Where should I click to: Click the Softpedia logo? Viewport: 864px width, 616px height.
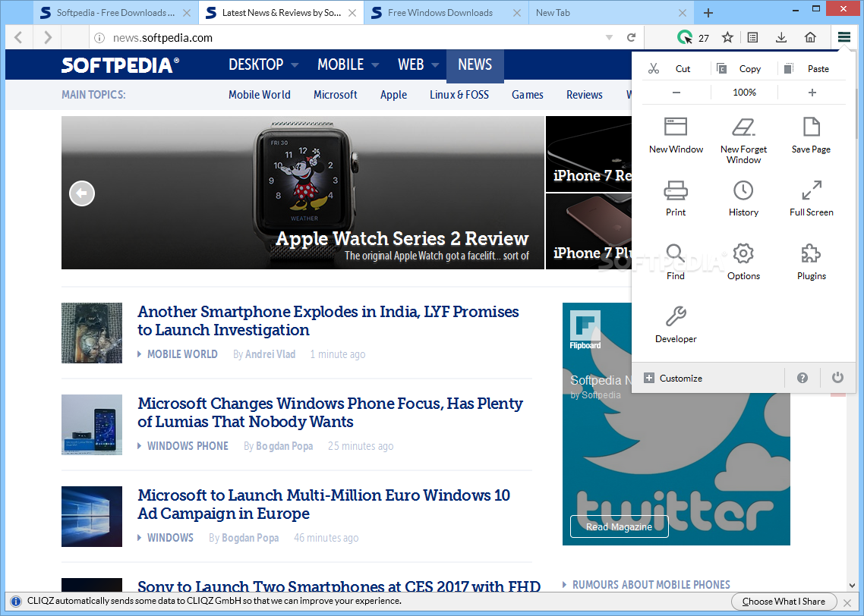120,65
